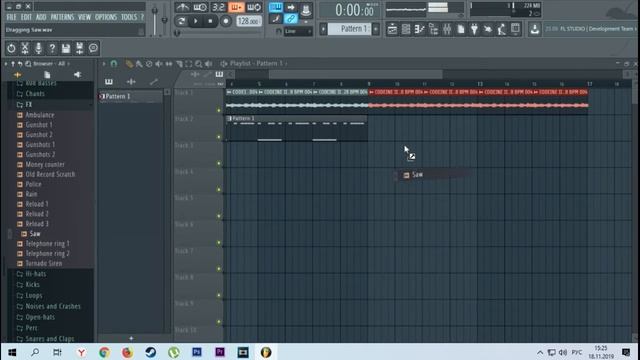The width and height of the screenshot is (640, 360).
Task: Open the EDIT menu
Action: point(26,17)
